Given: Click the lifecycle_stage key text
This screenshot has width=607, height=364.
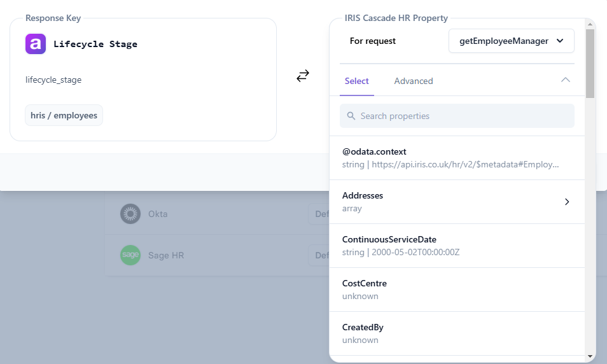Looking at the screenshot, I should (x=53, y=80).
